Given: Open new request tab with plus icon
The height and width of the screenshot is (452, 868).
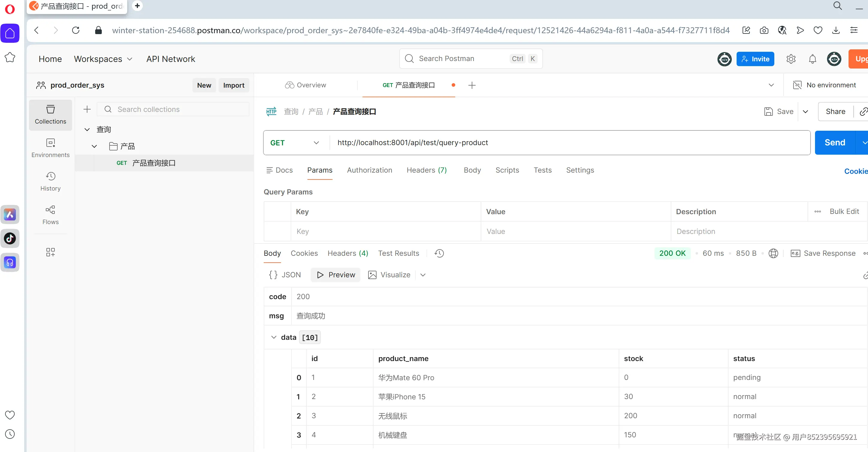Looking at the screenshot, I should 472,85.
